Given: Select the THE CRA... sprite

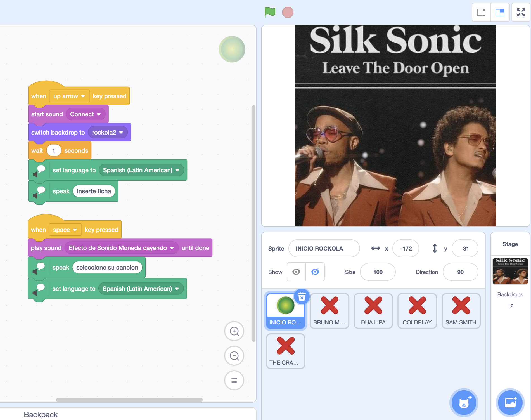Looking at the screenshot, I should [x=285, y=351].
